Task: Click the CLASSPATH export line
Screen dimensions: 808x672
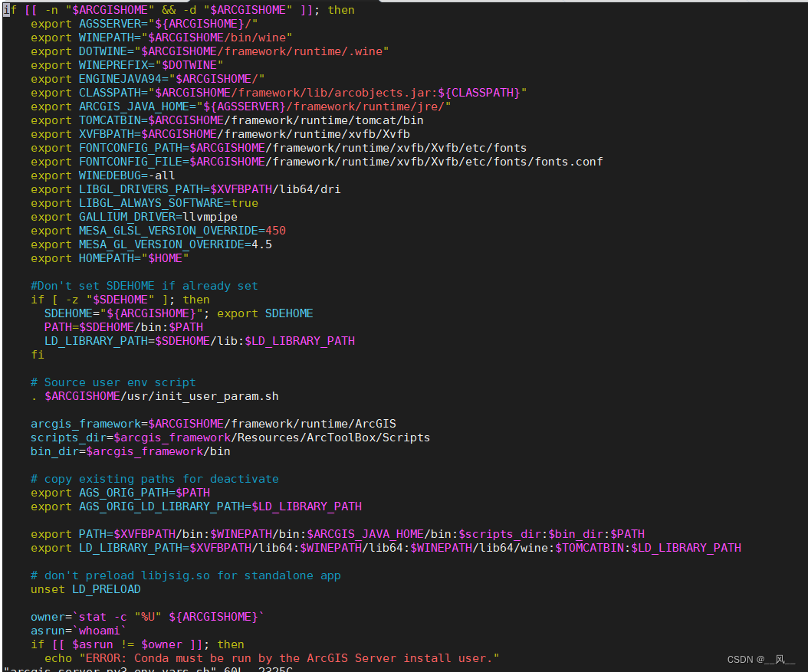Action: click(x=278, y=93)
